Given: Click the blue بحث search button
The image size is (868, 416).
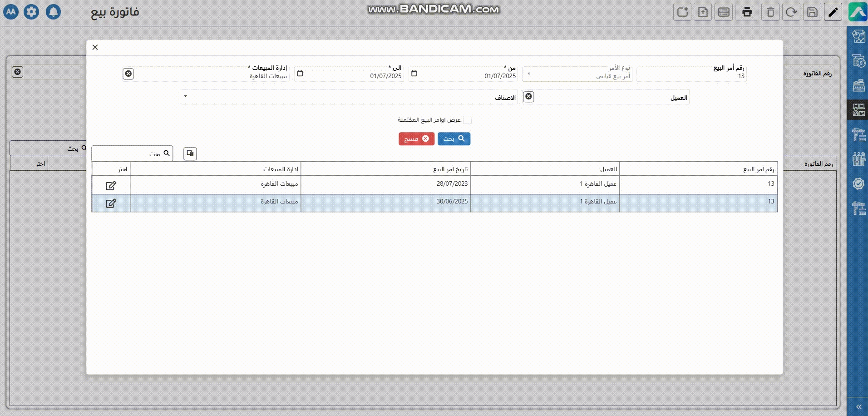Looking at the screenshot, I should click(454, 139).
